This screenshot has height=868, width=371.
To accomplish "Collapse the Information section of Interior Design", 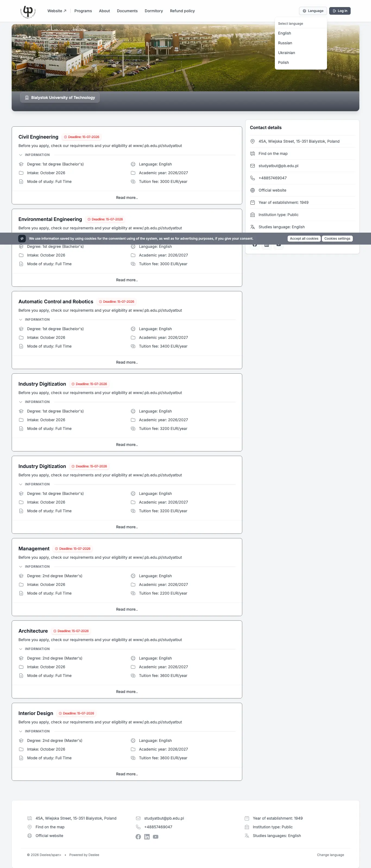I will click(x=34, y=732).
